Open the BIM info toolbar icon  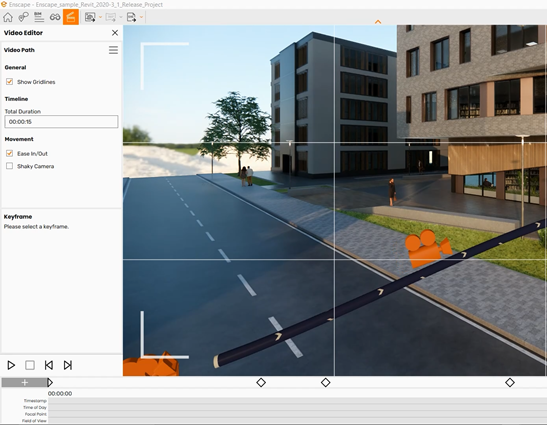tap(39, 17)
